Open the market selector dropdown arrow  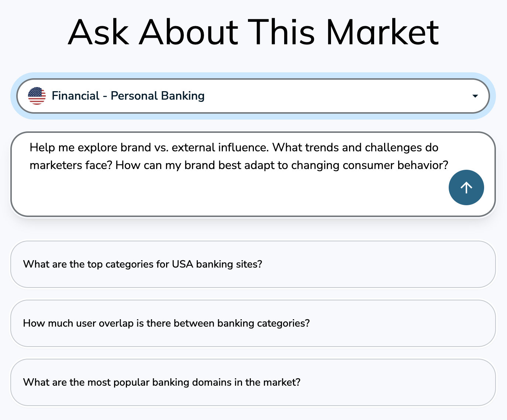point(475,96)
